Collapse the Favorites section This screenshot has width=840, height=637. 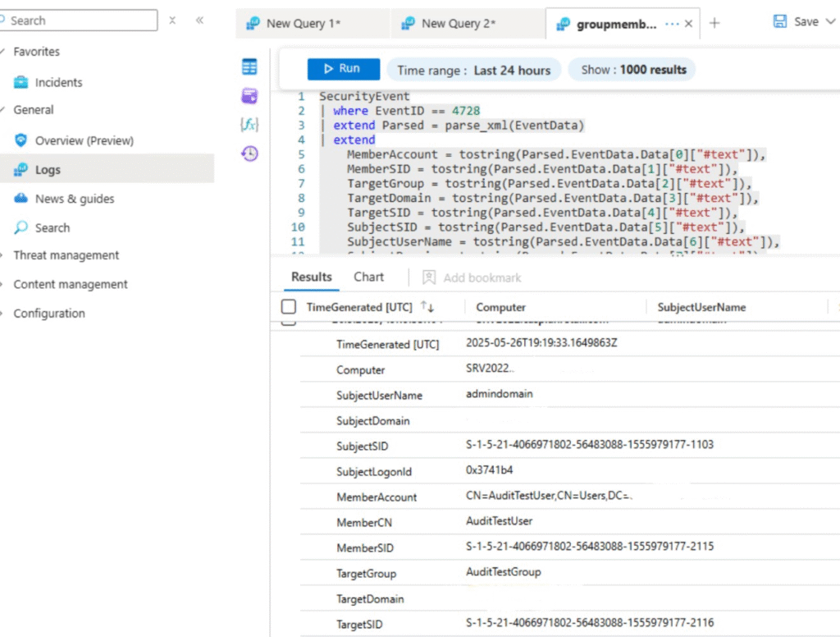coord(2,52)
